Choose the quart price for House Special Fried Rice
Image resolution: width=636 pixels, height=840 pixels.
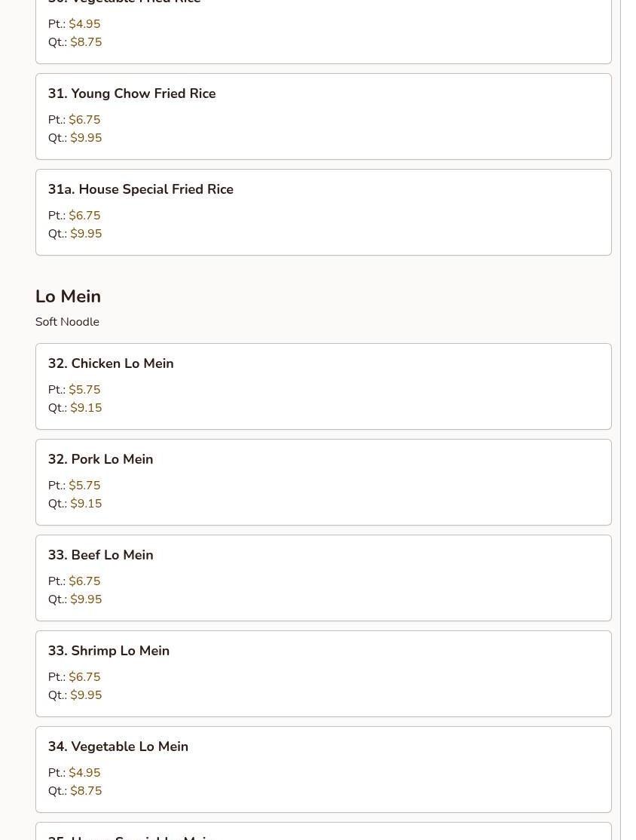point(86,234)
